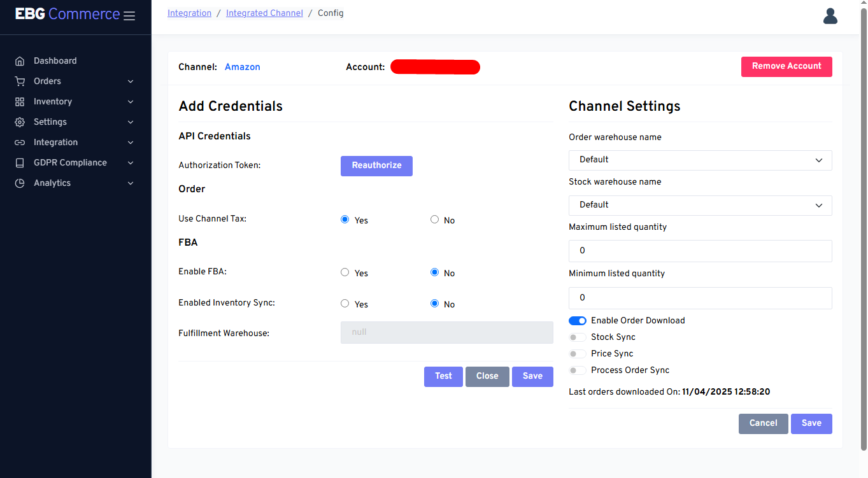
Task: Click the Integration link icon
Action: [20, 143]
